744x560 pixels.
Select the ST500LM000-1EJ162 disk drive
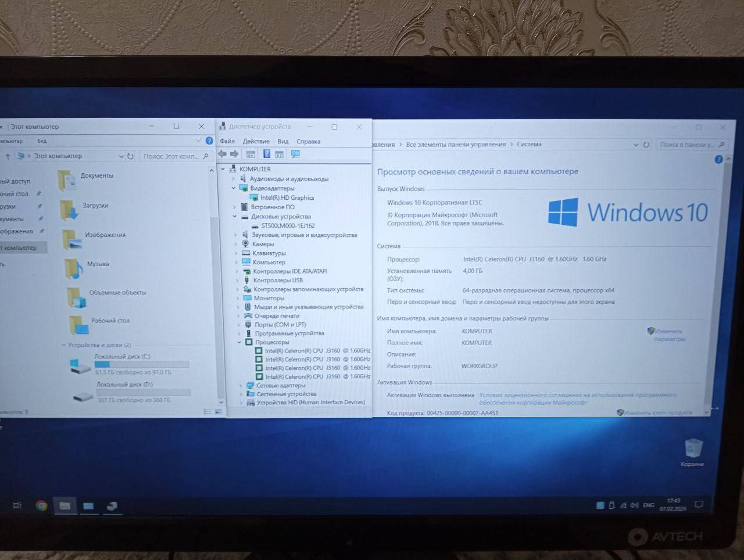coord(288,225)
